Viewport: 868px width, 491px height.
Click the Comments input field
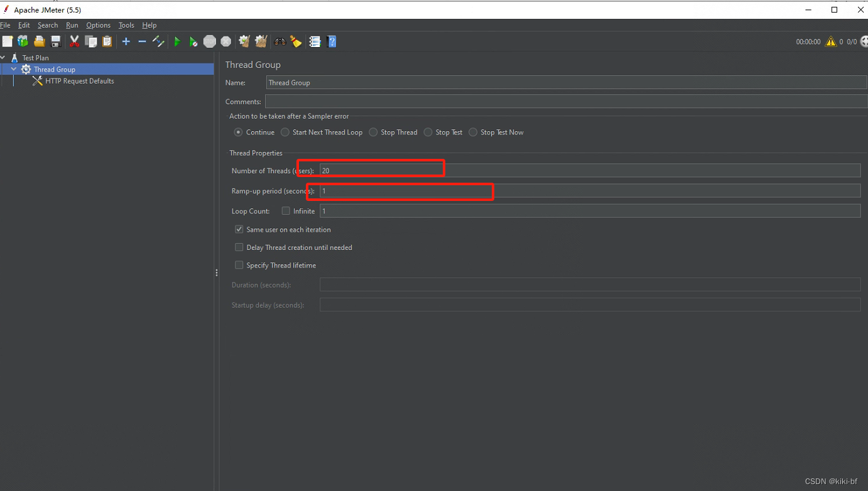566,101
